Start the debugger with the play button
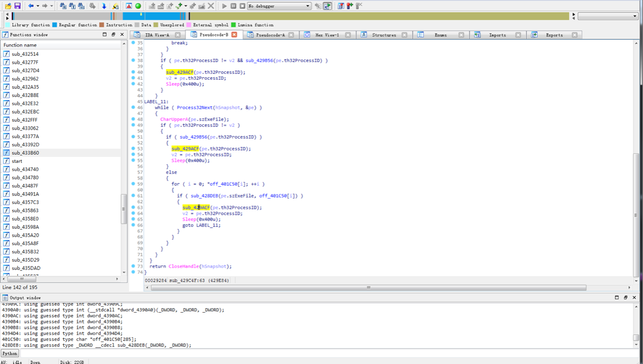The image size is (643, 364). tap(225, 5)
